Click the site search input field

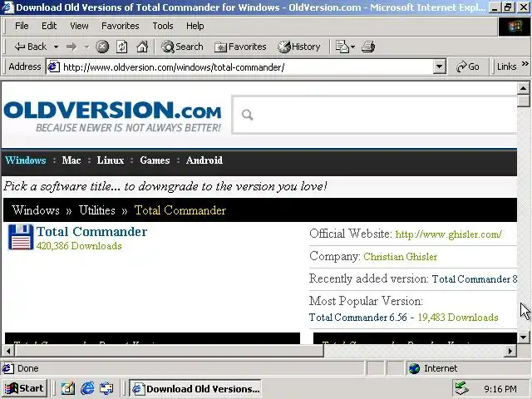(x=375, y=115)
